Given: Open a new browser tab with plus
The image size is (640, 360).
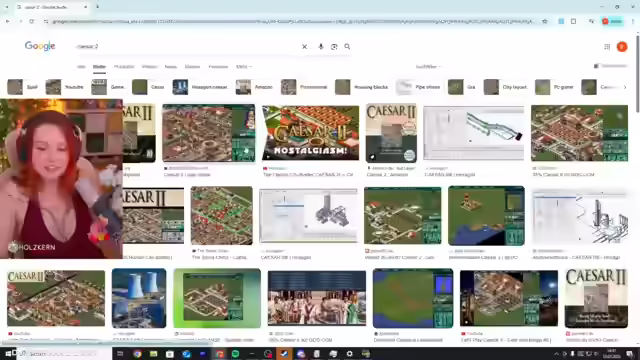Looking at the screenshot, I should coord(97,7).
